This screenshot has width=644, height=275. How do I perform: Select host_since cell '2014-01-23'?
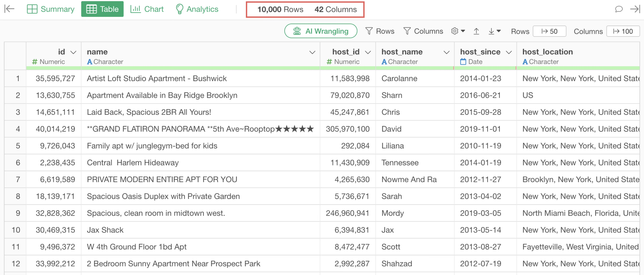pos(485,78)
